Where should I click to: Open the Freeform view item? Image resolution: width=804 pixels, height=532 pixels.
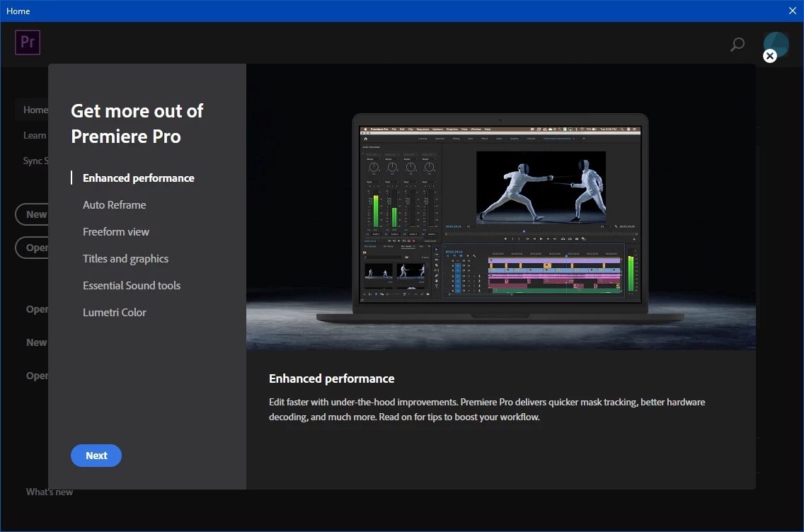[x=116, y=231]
